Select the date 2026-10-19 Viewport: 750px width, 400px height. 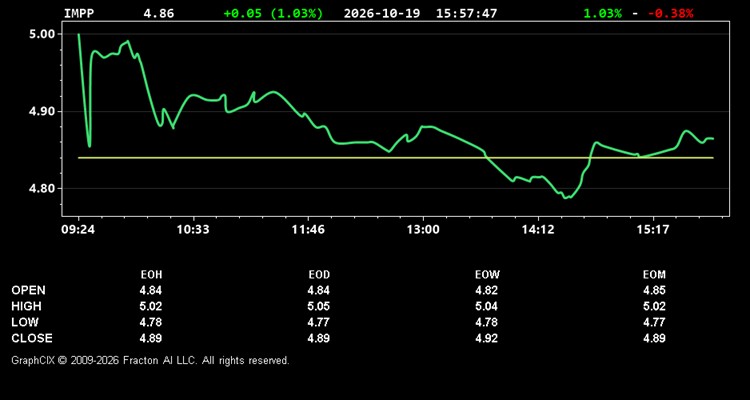[x=382, y=13]
